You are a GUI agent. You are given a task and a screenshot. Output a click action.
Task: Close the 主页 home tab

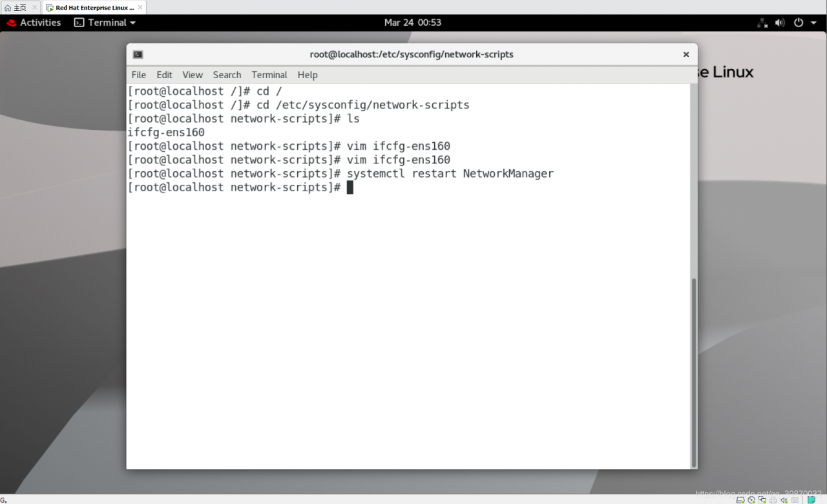[34, 8]
